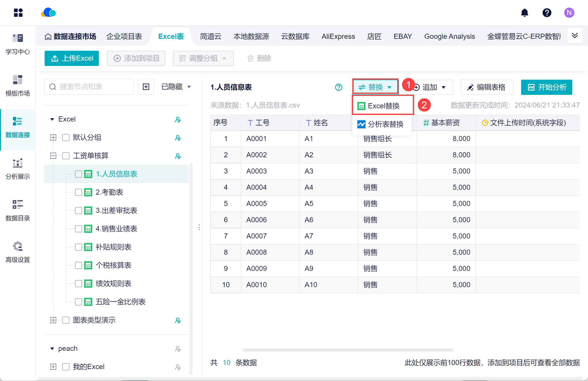The height and width of the screenshot is (381, 588).
Task: Open the help question mark icon
Action: tap(547, 13)
